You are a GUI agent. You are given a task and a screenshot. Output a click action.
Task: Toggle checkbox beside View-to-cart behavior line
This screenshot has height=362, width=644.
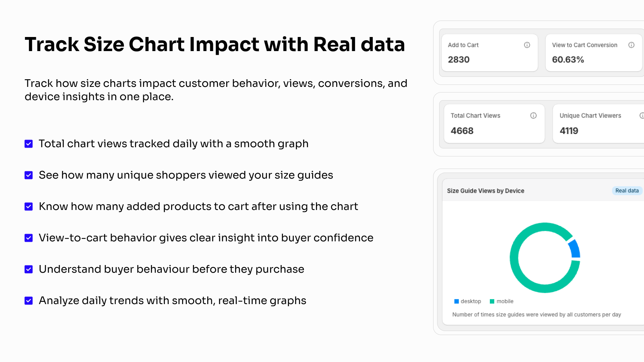point(29,238)
